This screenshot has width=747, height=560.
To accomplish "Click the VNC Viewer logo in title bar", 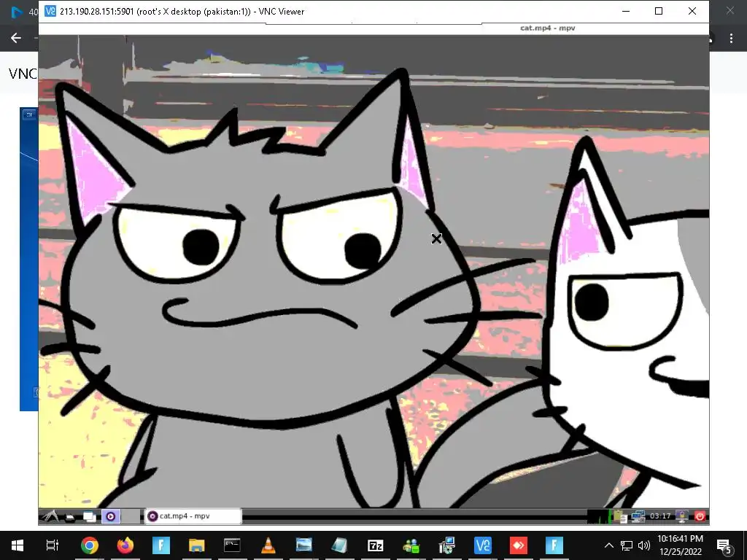I will [x=50, y=11].
